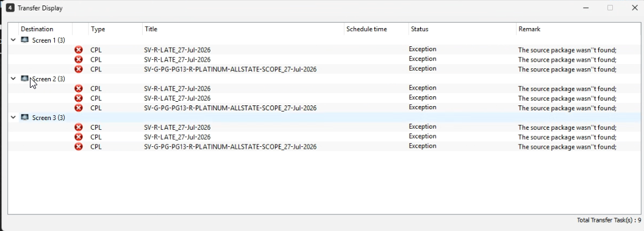Sort by the Title column header
This screenshot has height=231, width=644.
click(243, 29)
